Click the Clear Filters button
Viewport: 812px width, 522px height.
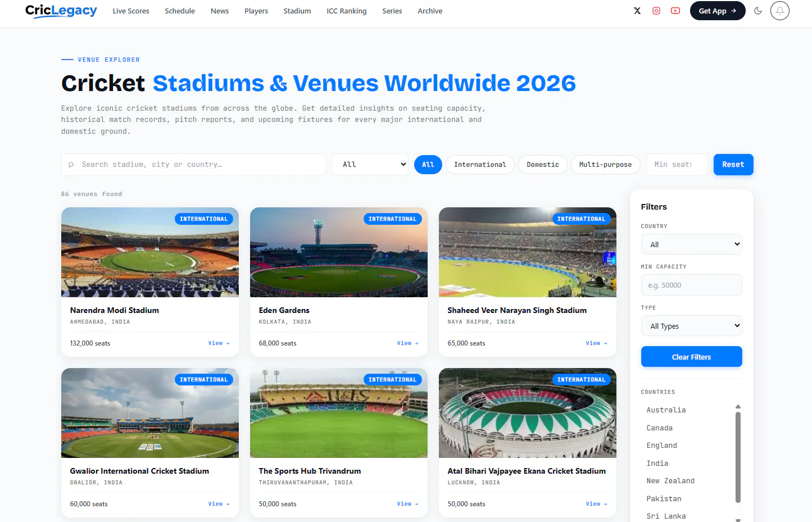point(691,357)
